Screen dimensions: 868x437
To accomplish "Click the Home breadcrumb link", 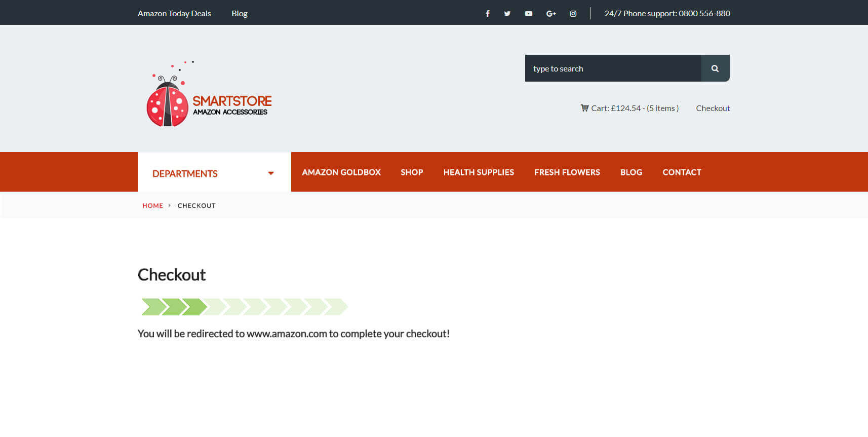I will [x=152, y=205].
